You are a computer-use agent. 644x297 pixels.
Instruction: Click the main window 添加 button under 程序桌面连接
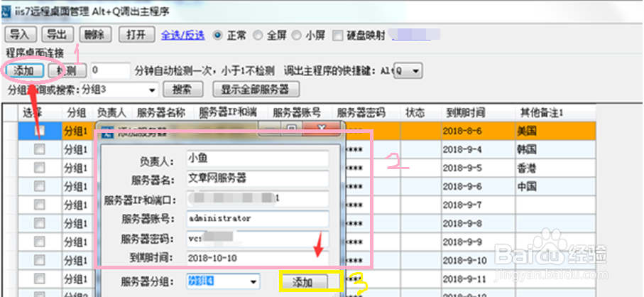click(x=24, y=70)
